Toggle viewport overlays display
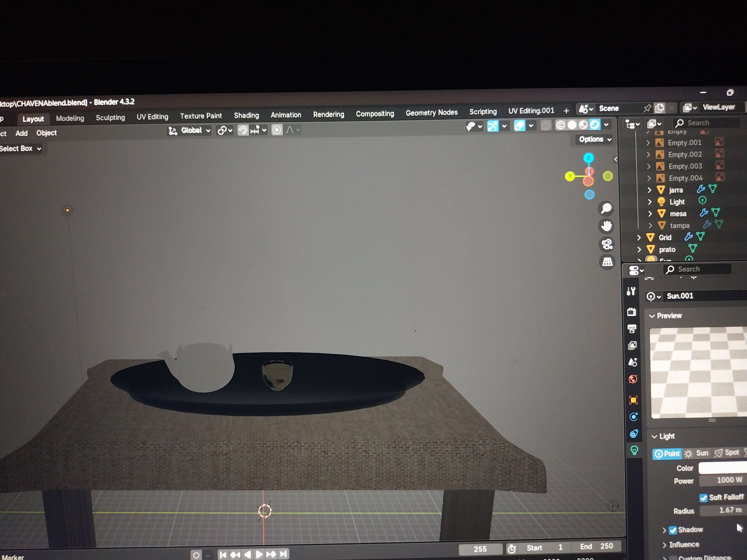 point(519,126)
